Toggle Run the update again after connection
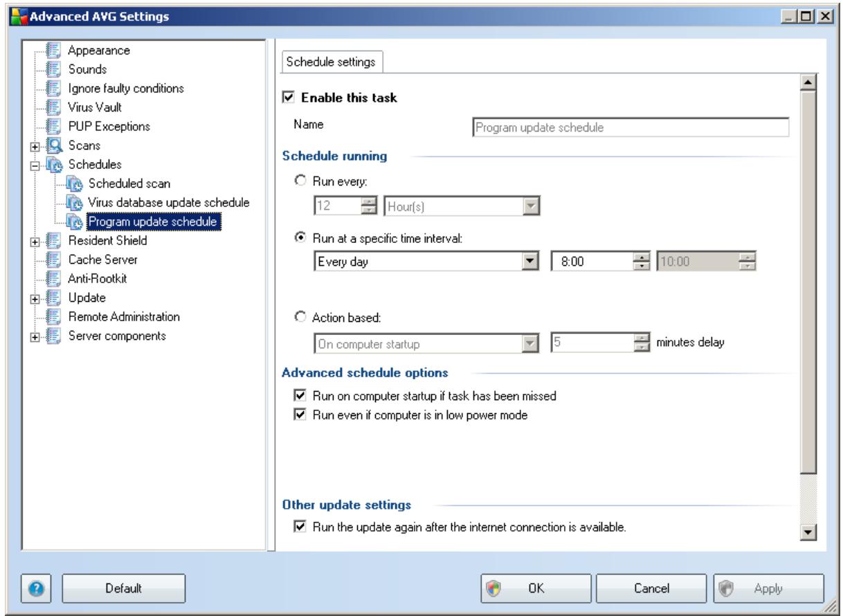Screen dimensions: 843x616 coord(300,528)
